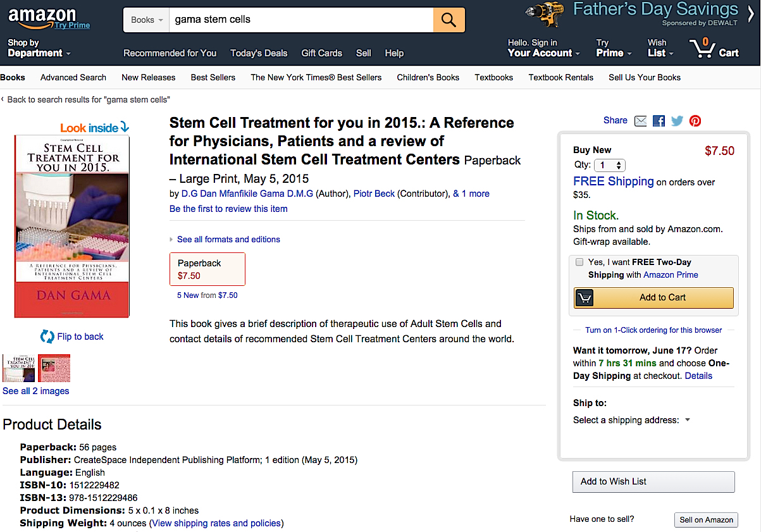Viewport: 761px width, 532px height.
Task: Open the Piotr Beck contributor link
Action: [374, 194]
